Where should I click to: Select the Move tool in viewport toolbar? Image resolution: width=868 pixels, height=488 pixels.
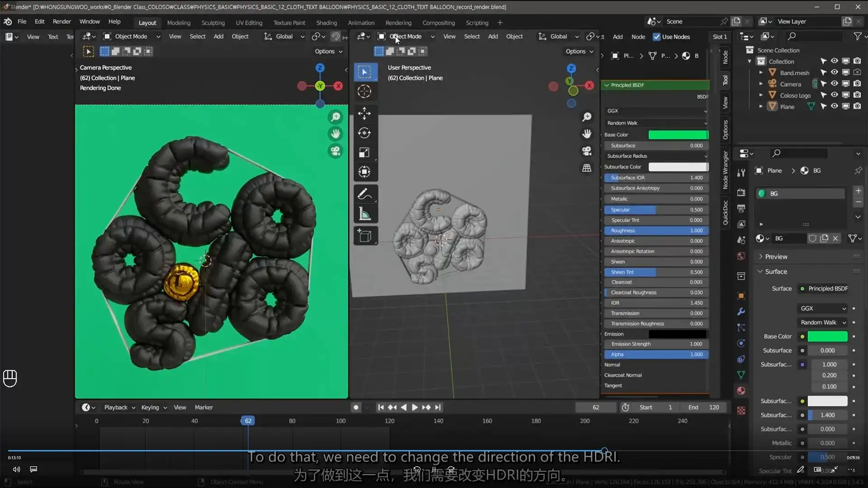(x=364, y=113)
